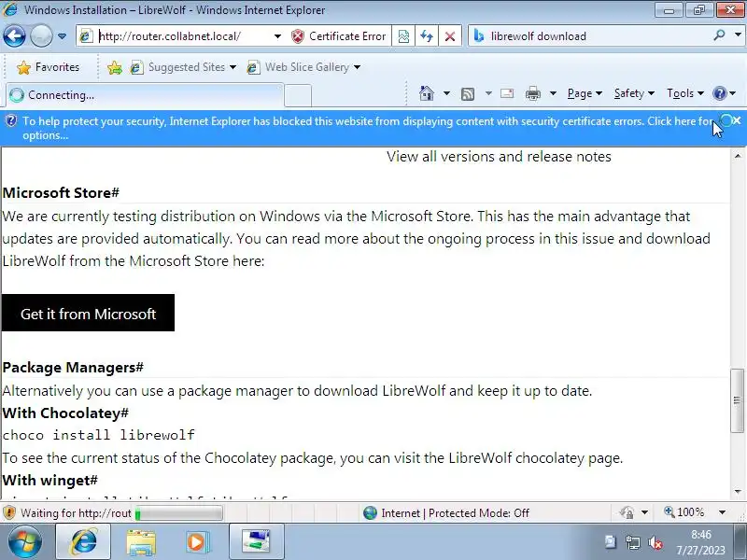This screenshot has width=747, height=560.
Task: Toggle the Compatibility View icon
Action: coord(403,36)
